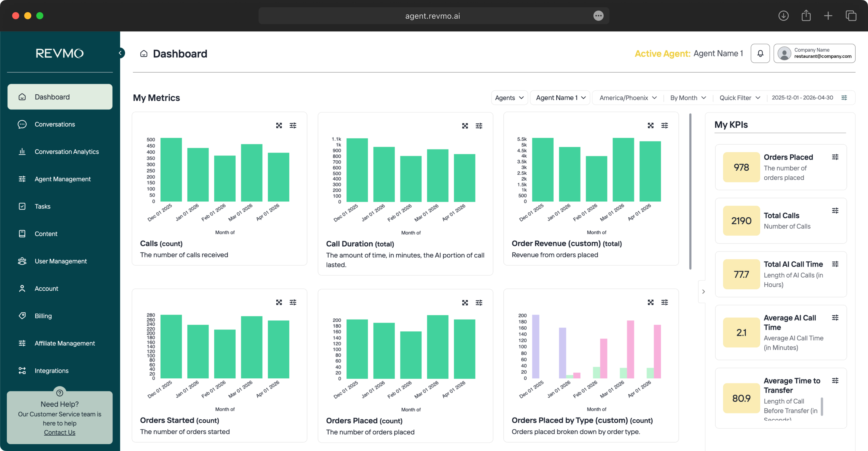
Task: Click the REVMO logo
Action: 60,53
